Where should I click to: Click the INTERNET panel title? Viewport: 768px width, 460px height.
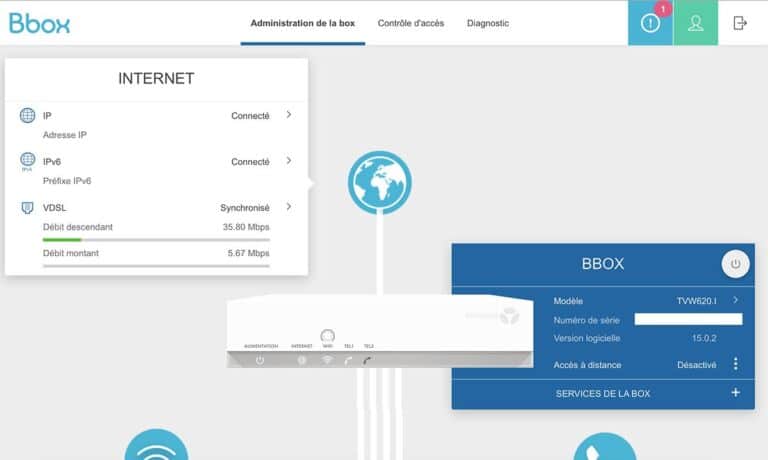(156, 78)
